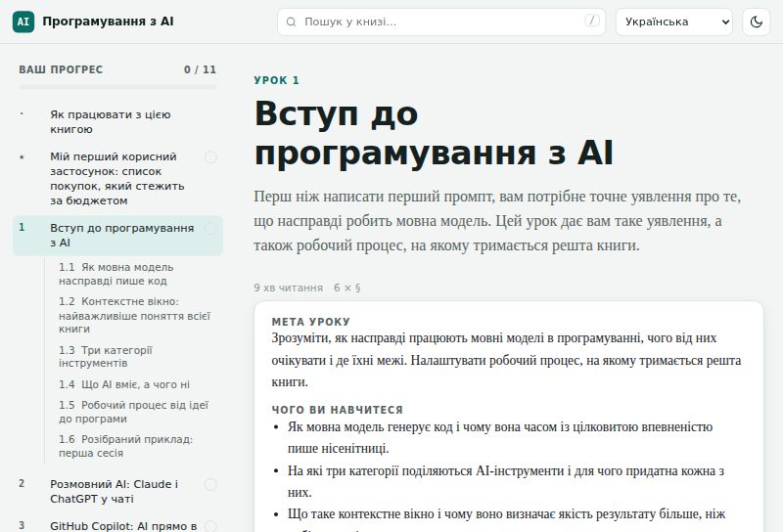
Task: Toggle completion circle for lesson 1
Action: point(210,229)
